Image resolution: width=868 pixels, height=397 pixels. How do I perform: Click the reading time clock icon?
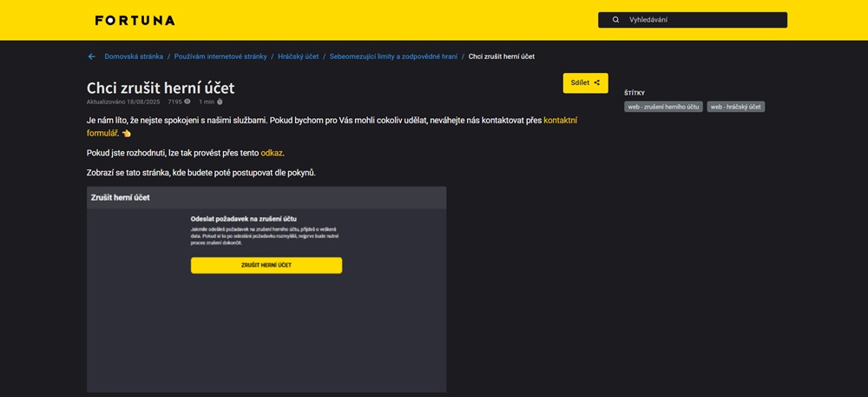point(220,102)
